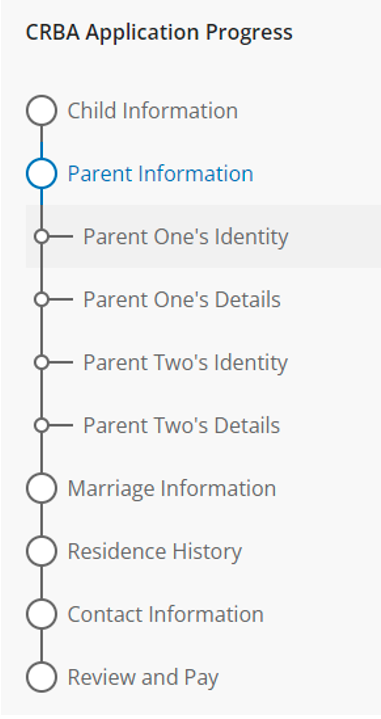Click the Child Information step circle
The width and height of the screenshot is (381, 719).
[x=41, y=111]
